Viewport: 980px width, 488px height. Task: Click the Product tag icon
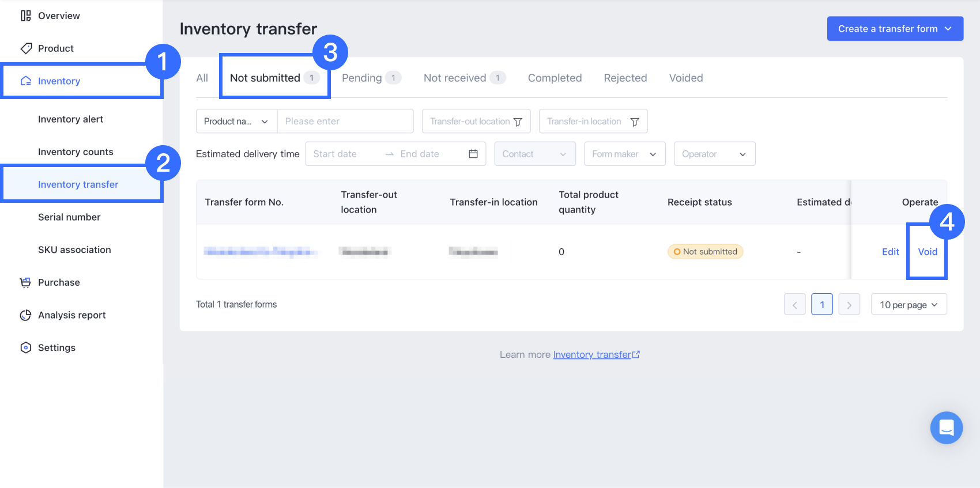[x=25, y=48]
